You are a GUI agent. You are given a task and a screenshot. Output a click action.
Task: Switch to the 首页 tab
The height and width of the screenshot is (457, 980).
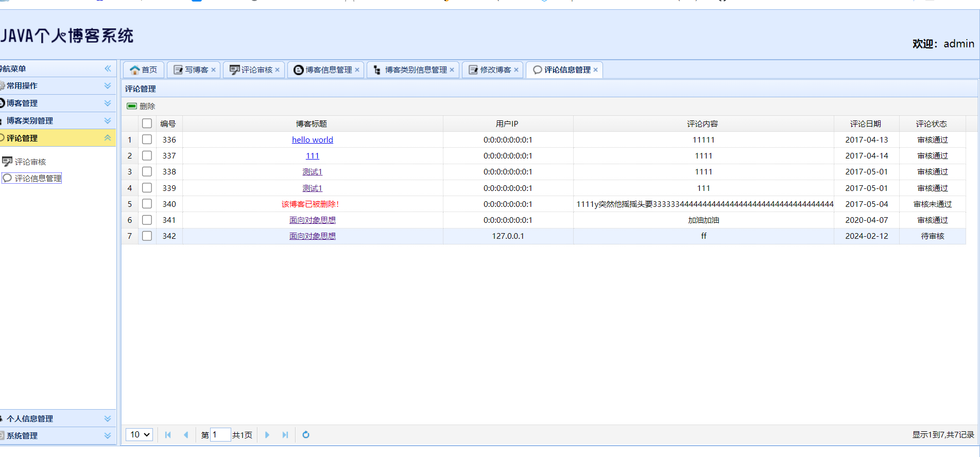tap(144, 70)
